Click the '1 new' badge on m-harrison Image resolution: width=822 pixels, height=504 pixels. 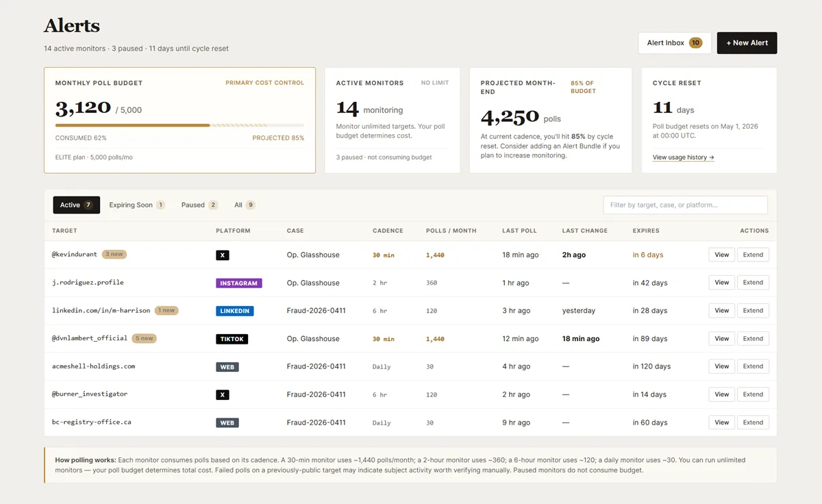166,310
